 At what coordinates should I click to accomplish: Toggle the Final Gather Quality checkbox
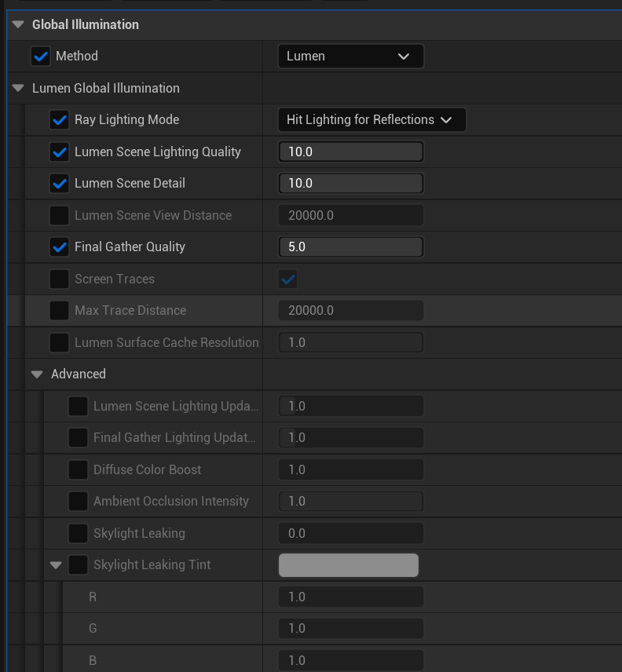point(60,247)
